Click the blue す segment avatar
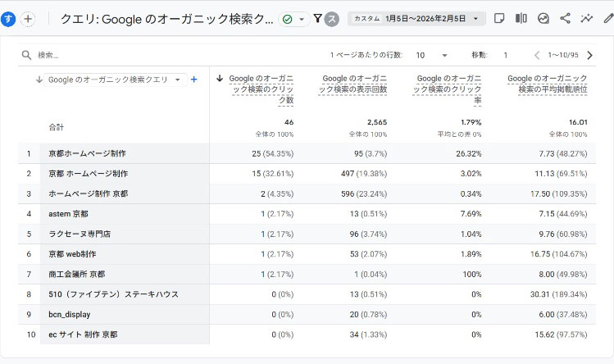The height and width of the screenshot is (364, 614). point(7,19)
